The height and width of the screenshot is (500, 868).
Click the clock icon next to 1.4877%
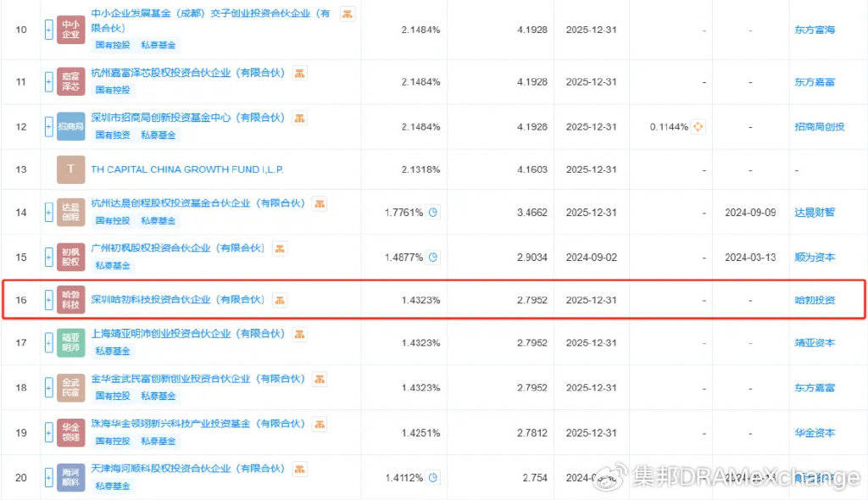click(x=433, y=257)
